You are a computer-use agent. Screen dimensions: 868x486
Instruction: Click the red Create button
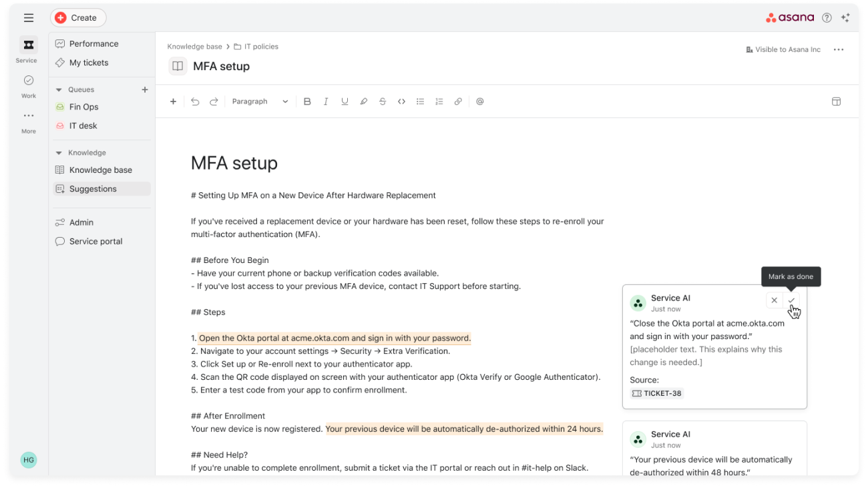[78, 18]
